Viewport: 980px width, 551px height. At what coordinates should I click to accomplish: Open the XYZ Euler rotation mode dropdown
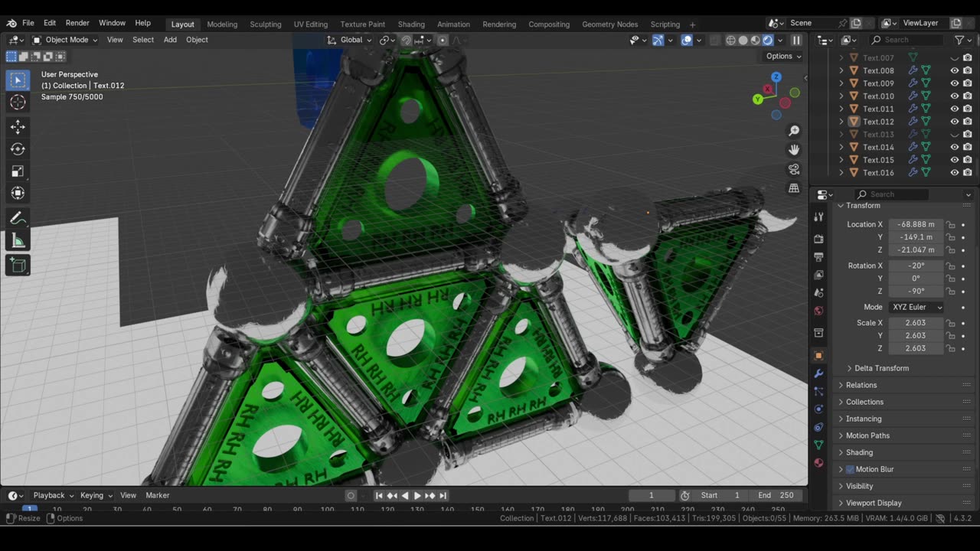tap(916, 307)
